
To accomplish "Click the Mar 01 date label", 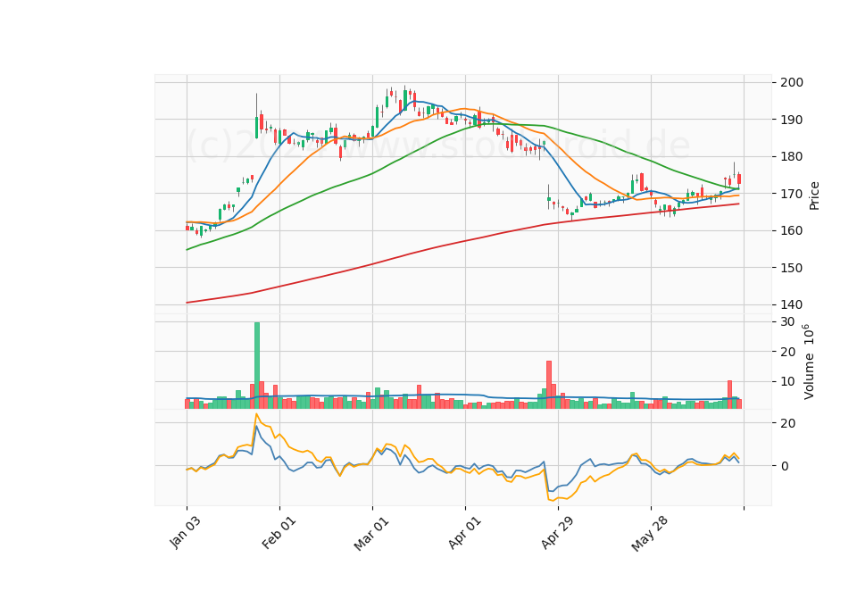I will coord(371,533).
